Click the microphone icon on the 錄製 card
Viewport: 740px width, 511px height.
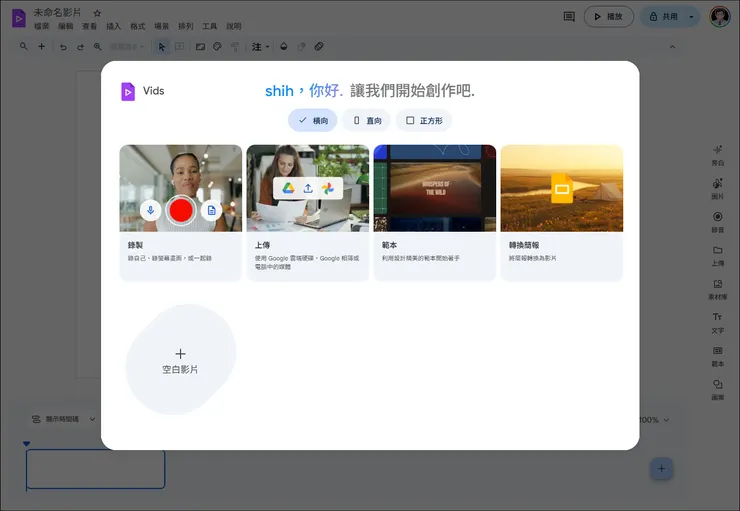(151, 210)
